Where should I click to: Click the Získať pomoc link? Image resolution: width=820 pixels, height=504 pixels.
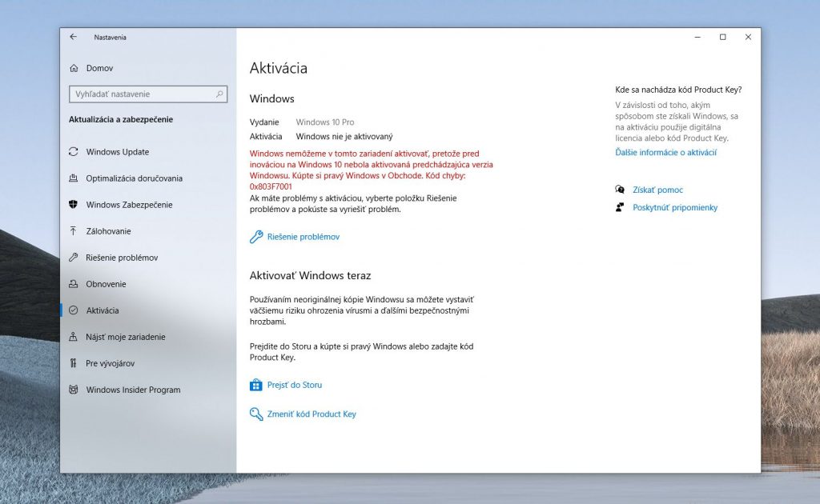pos(658,190)
